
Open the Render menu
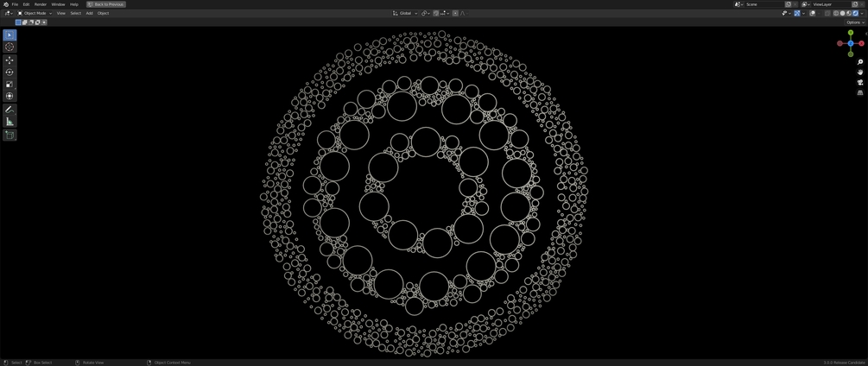tap(41, 4)
